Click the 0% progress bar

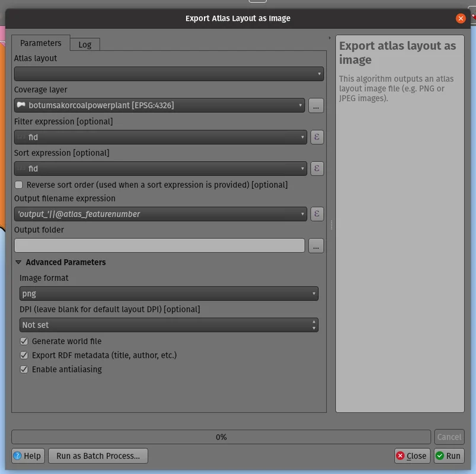point(221,437)
